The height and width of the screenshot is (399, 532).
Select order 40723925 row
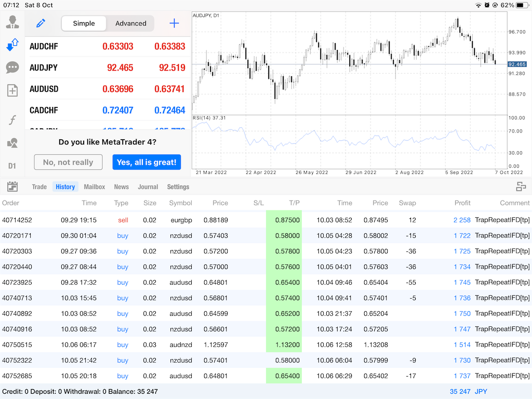[x=266, y=282]
